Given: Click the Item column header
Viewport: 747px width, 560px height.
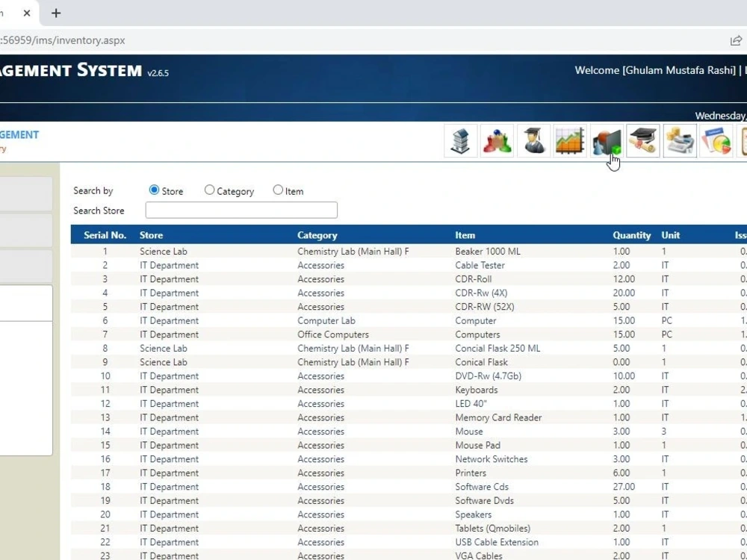Looking at the screenshot, I should [465, 235].
